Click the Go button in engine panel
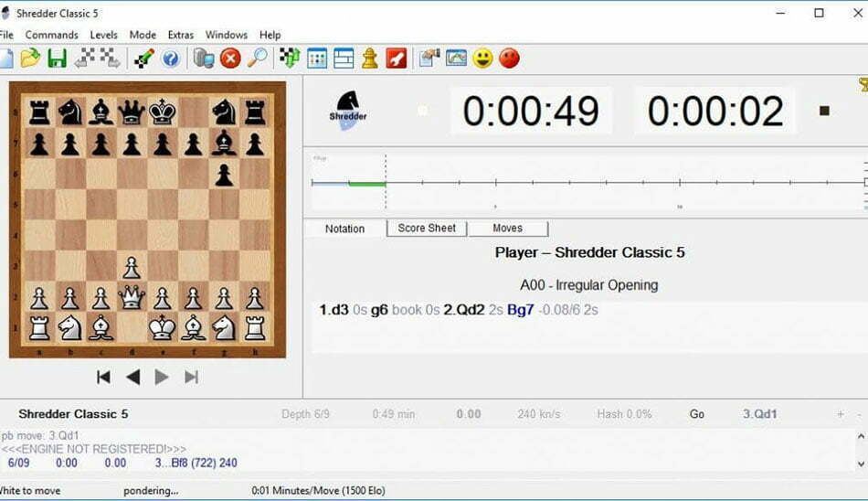The image size is (868, 501). point(697,414)
